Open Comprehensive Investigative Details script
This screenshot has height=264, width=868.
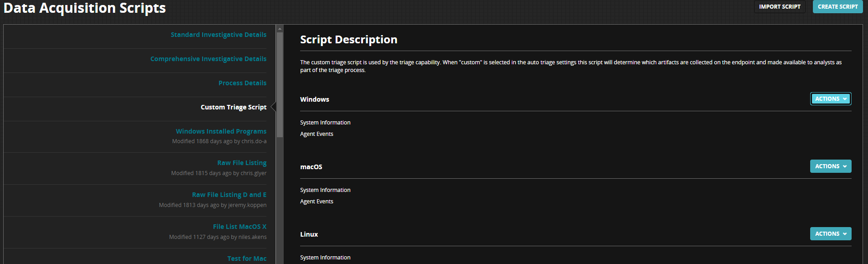click(209, 59)
